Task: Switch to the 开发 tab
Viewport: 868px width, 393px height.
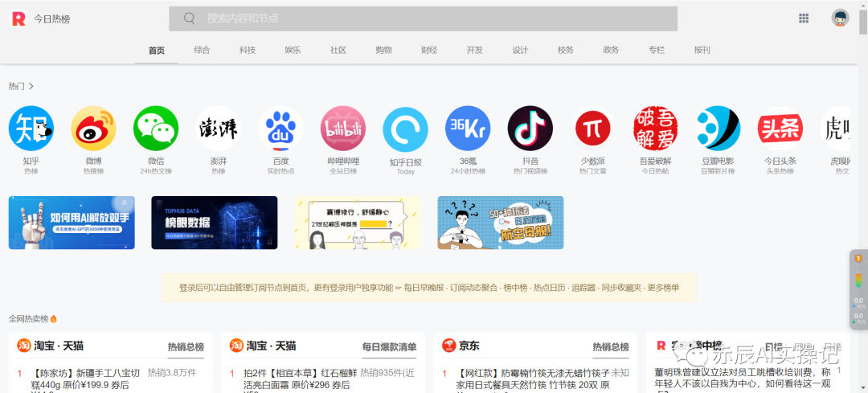Action: point(474,50)
